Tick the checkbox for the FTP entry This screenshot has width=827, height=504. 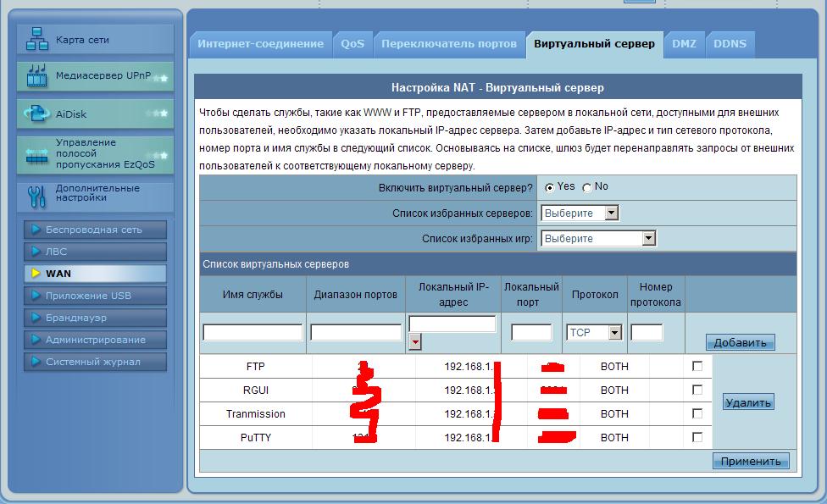tap(697, 367)
